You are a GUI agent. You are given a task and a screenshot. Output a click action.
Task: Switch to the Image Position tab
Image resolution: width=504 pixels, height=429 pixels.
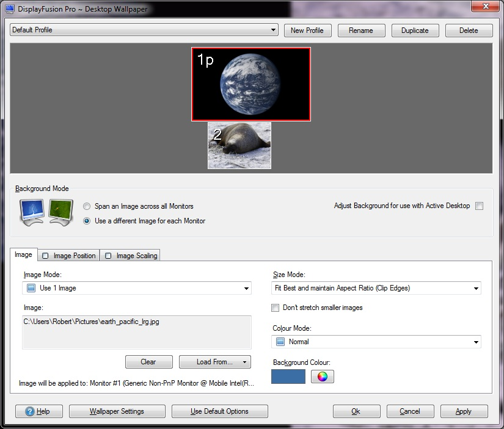coord(69,256)
